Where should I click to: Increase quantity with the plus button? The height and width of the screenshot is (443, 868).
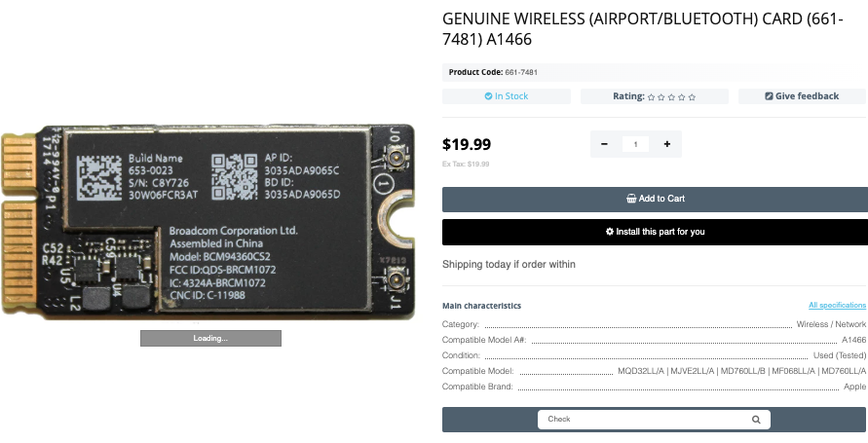coord(666,144)
